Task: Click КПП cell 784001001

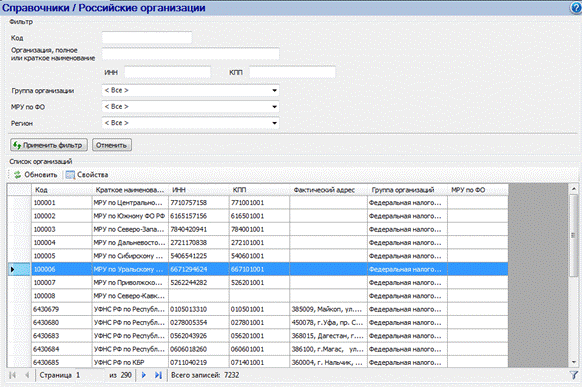Action: click(x=259, y=229)
